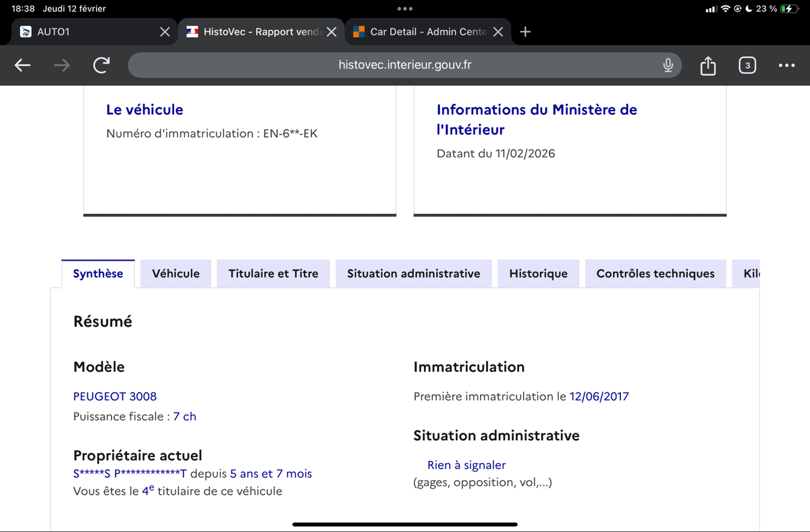Tap the three-dot multitasking control at top

(x=405, y=9)
